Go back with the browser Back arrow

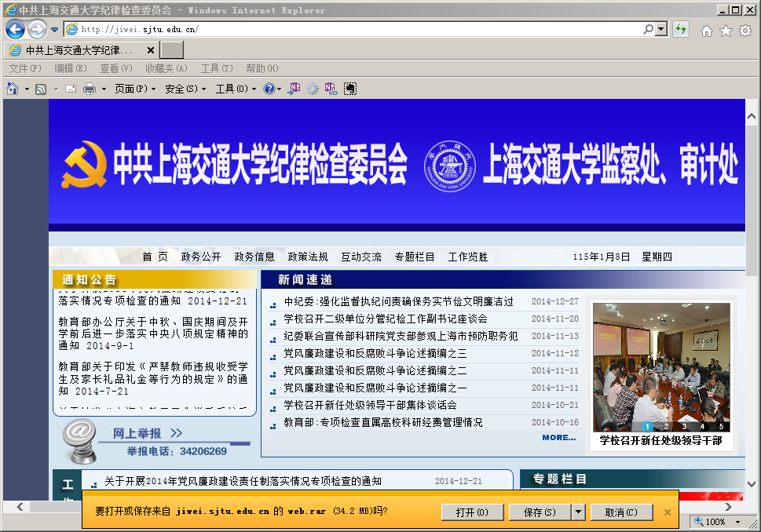click(15, 30)
